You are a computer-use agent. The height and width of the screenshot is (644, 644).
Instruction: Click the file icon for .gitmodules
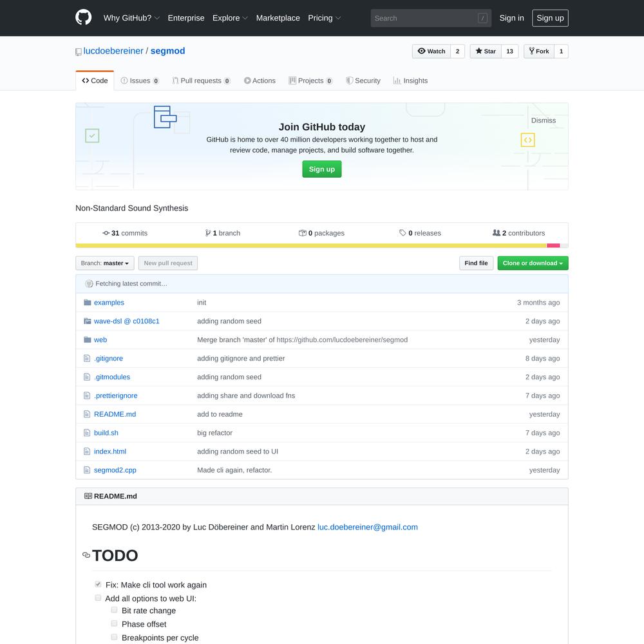pyautogui.click(x=87, y=377)
